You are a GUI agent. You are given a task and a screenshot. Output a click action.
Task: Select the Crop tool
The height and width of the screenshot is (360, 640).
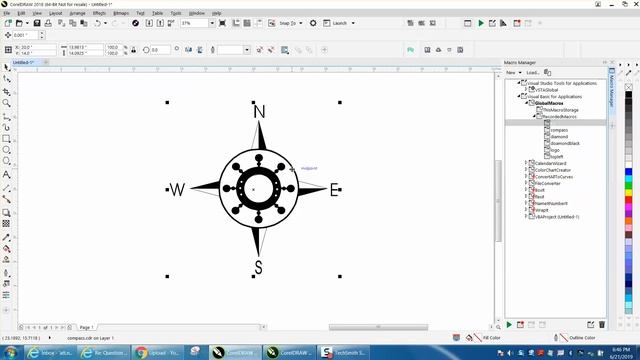pyautogui.click(x=7, y=92)
